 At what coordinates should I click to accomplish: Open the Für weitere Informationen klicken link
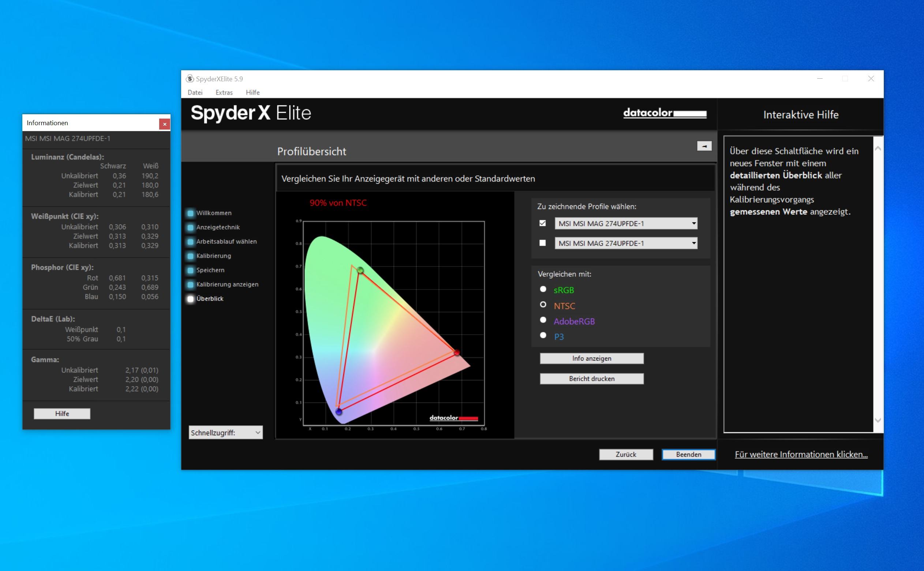[801, 454]
